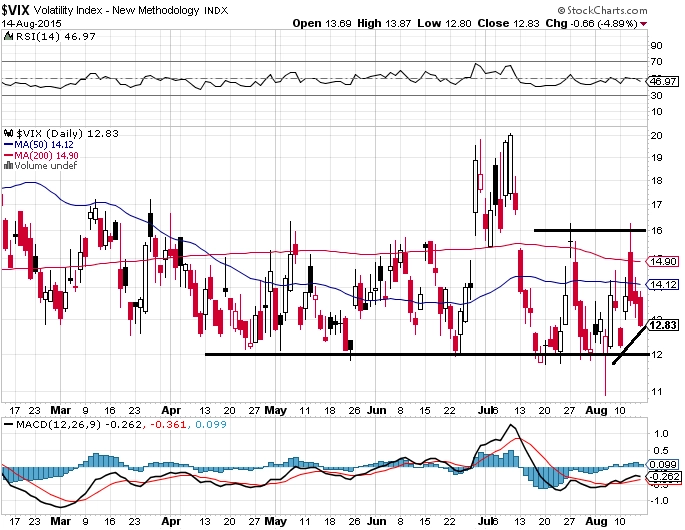The width and height of the screenshot is (685, 530).
Task: Click the StockCharts.com copyright icon
Action: click(x=561, y=10)
